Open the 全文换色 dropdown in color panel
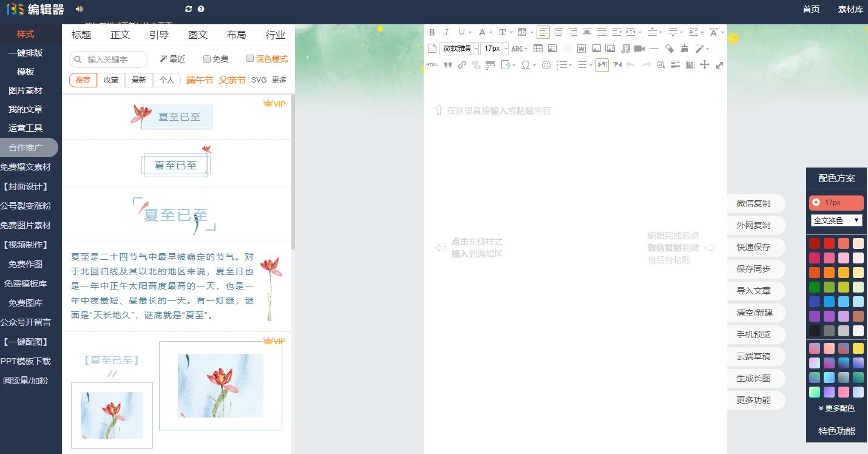This screenshot has height=454, width=868. pyautogui.click(x=836, y=220)
